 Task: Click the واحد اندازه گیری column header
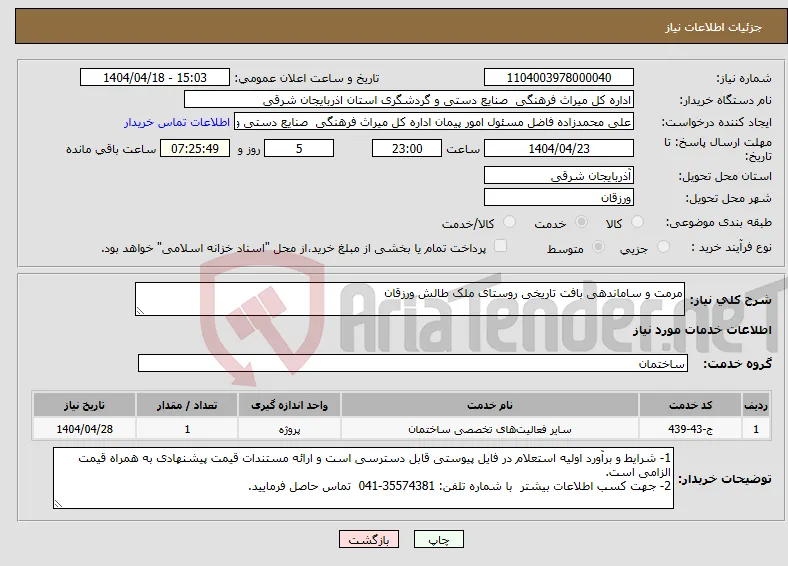(289, 405)
